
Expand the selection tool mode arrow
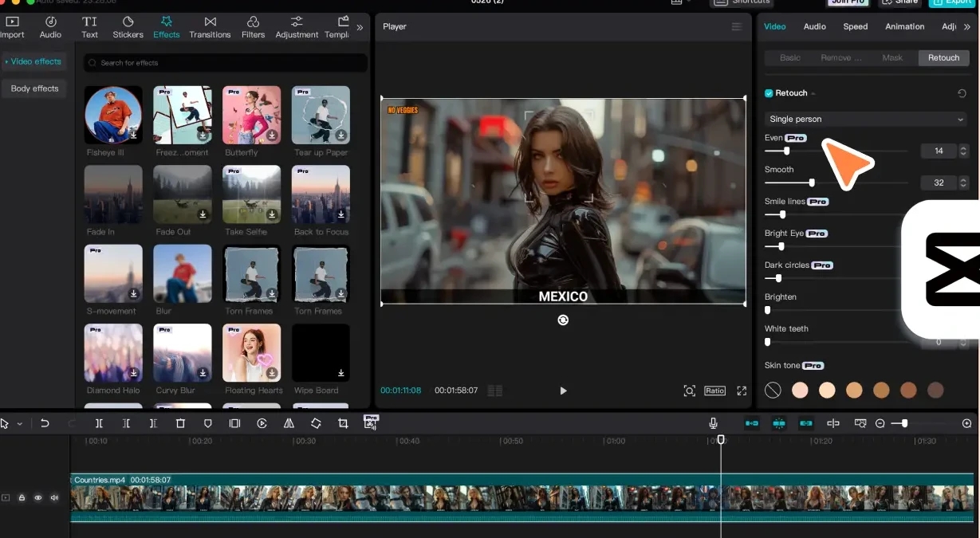(x=20, y=424)
